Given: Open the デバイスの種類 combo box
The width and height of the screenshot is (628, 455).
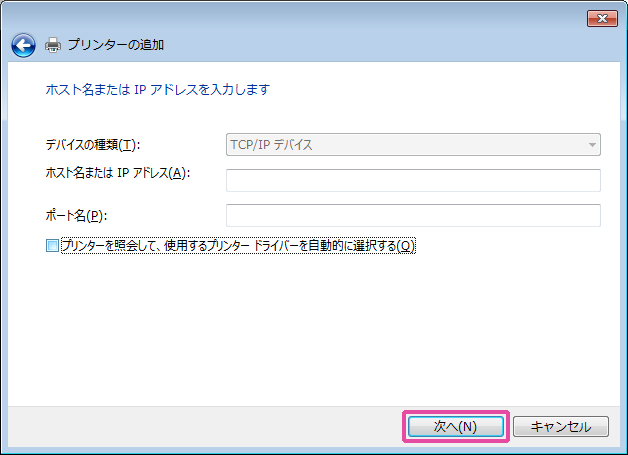Looking at the screenshot, I should [412, 145].
